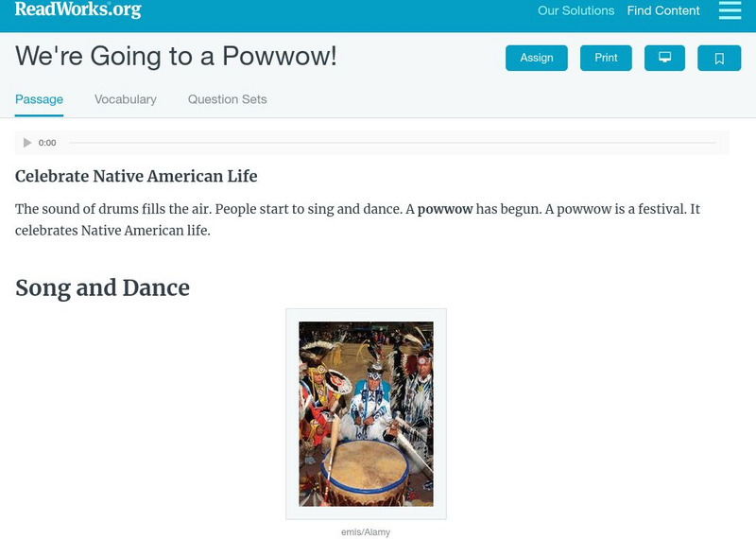
Task: Select the Passage tab
Action: (x=39, y=99)
